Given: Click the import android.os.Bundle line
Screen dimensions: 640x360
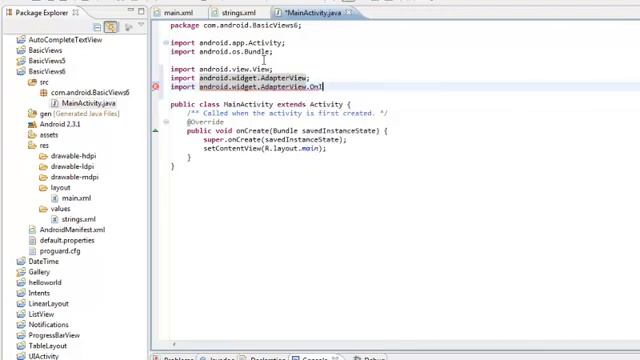Looking at the screenshot, I should [x=221, y=52].
